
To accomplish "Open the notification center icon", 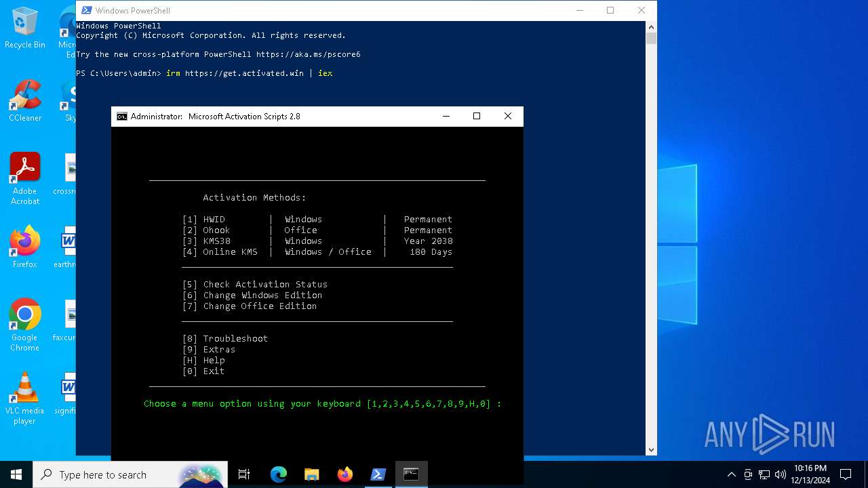I will pos(846,474).
